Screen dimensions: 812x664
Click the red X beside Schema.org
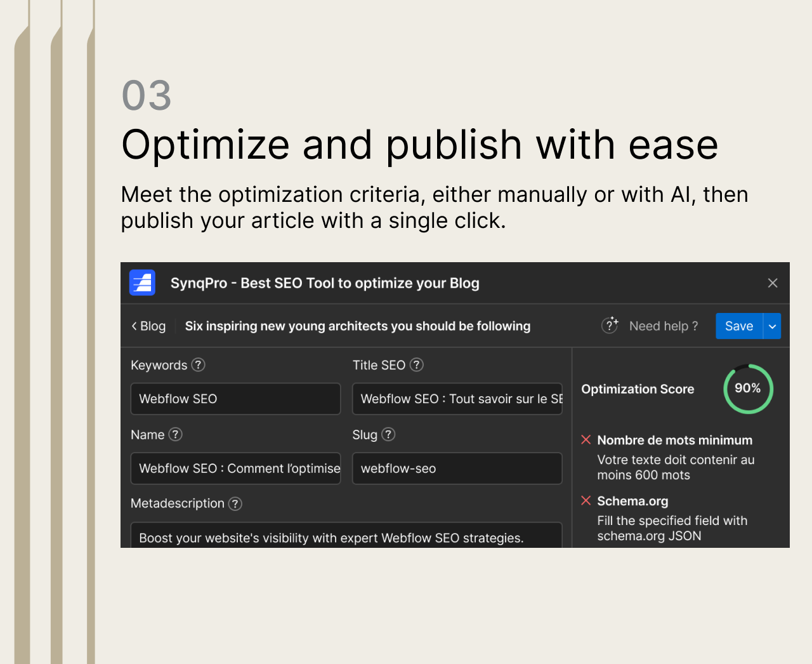tap(586, 501)
